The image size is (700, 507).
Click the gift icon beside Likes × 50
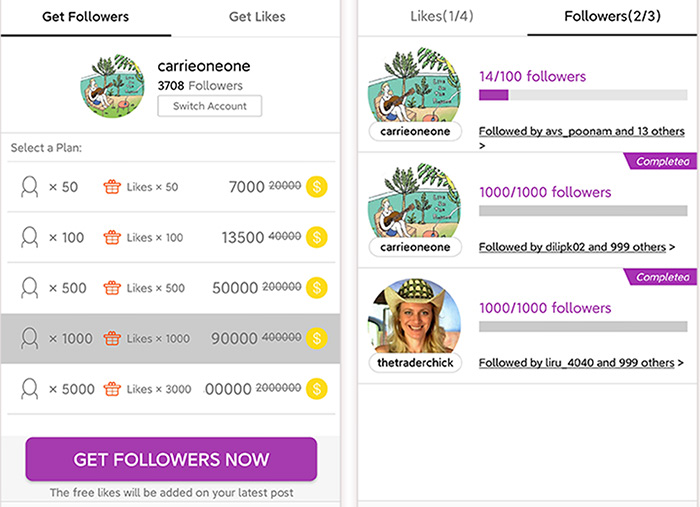(x=112, y=187)
